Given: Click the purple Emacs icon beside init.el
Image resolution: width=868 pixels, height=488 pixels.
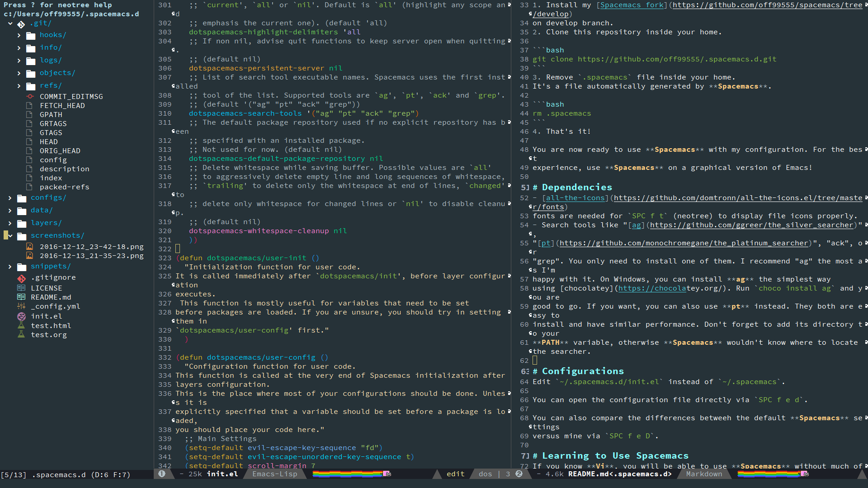Looking at the screenshot, I should coord(21,316).
